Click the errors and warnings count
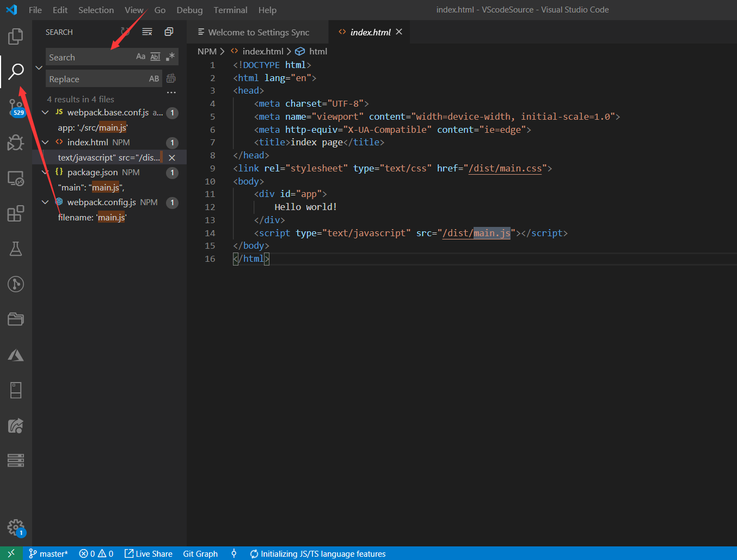Viewport: 737px width, 560px height. [x=96, y=553]
